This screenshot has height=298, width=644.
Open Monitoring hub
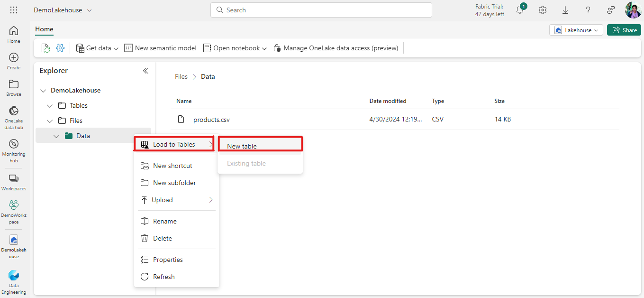tap(14, 151)
